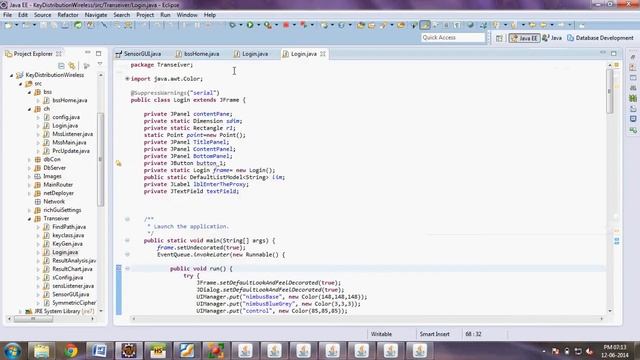Select config.java in the ch package
640x360 pixels.
(x=66, y=117)
